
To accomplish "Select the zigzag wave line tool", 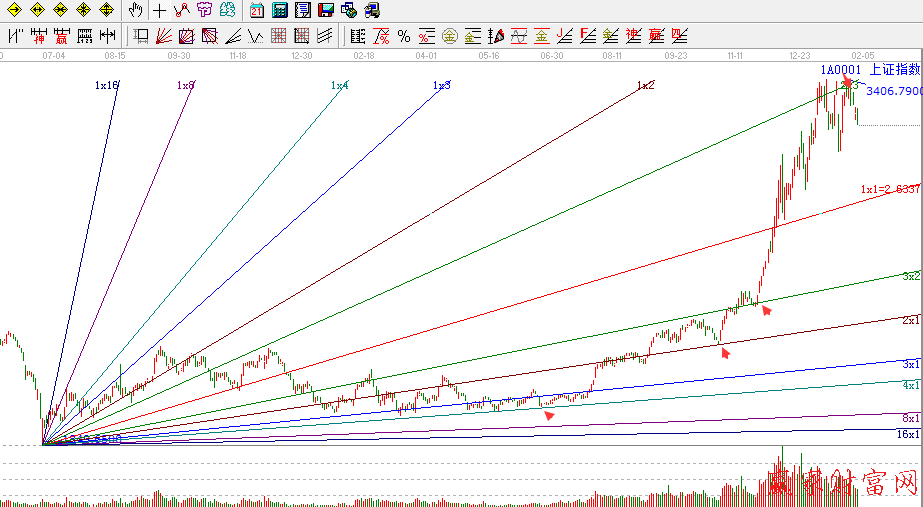I will pyautogui.click(x=255, y=37).
